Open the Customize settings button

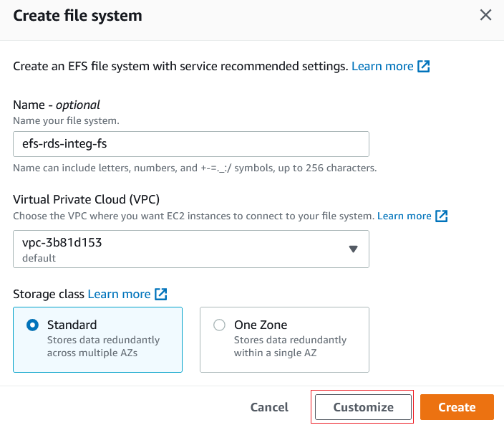[x=363, y=407]
